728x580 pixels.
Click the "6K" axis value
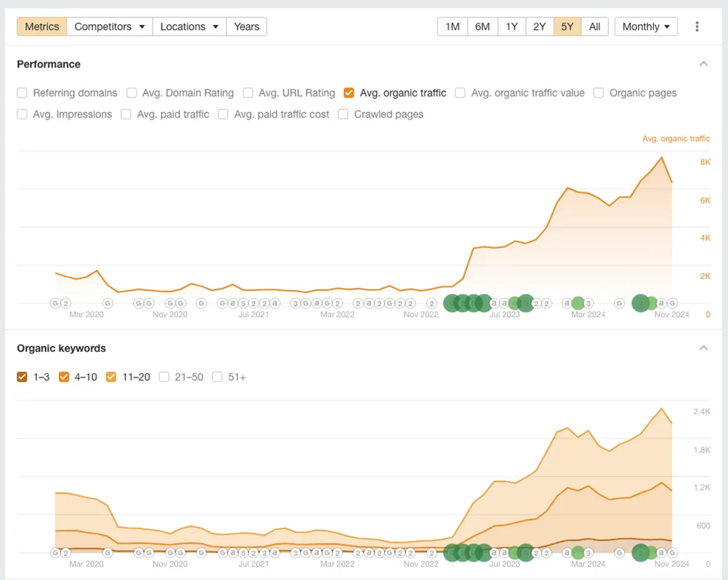pyautogui.click(x=705, y=200)
